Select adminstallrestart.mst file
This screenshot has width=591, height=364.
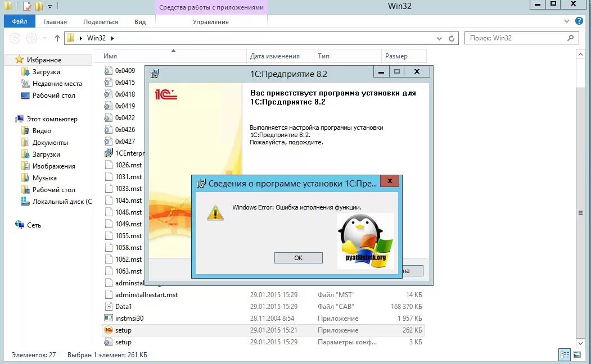click(146, 295)
